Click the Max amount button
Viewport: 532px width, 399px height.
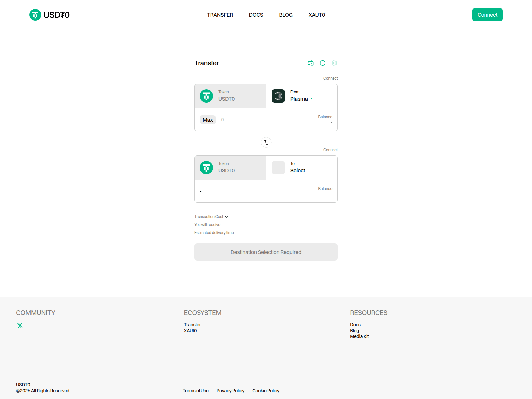208,120
